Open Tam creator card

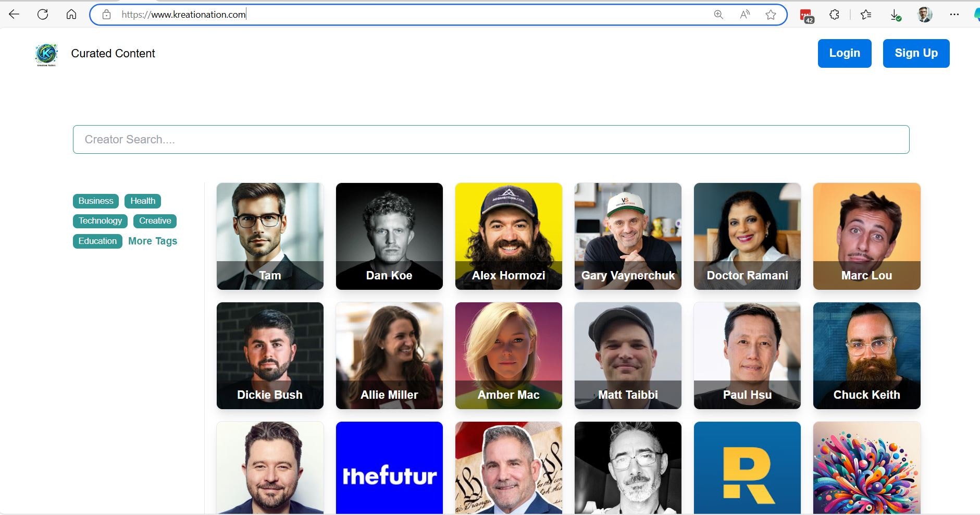(x=270, y=236)
